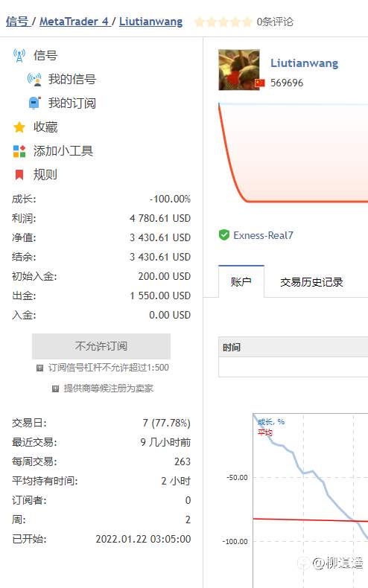This screenshot has width=368, height=588.
Task: Click the China flag icon by avatar
Action: [259, 83]
